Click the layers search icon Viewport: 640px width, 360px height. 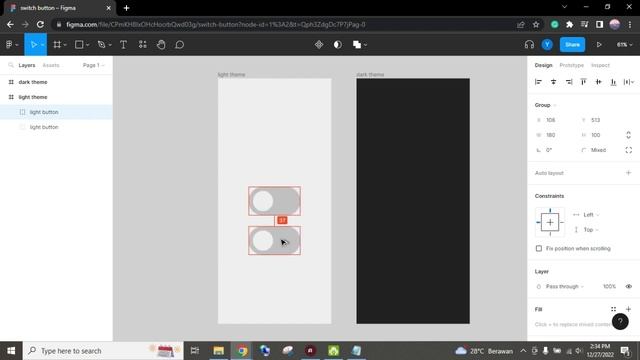11,65
